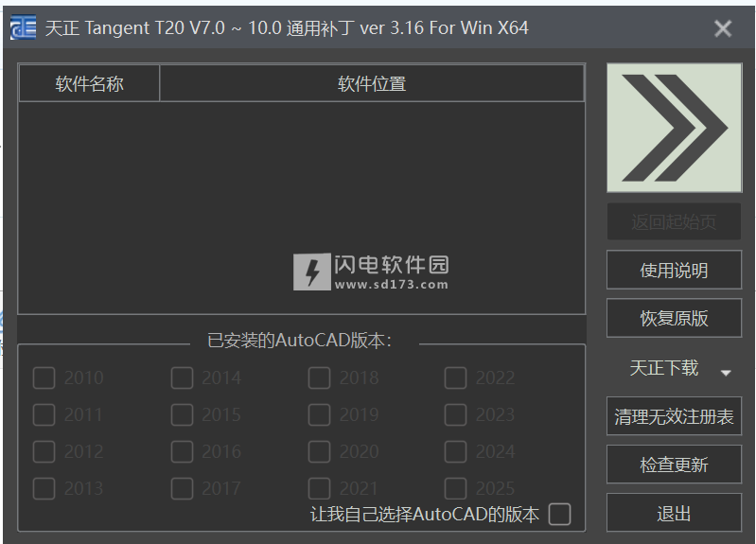Tick the AutoCAD 2025 checkbox
The image size is (756, 544).
click(x=455, y=488)
